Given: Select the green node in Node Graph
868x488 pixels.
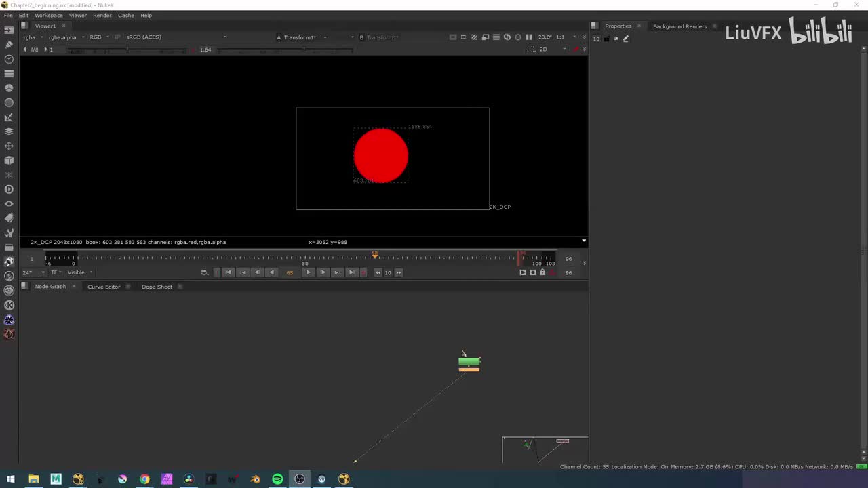Looking at the screenshot, I should pyautogui.click(x=469, y=361).
